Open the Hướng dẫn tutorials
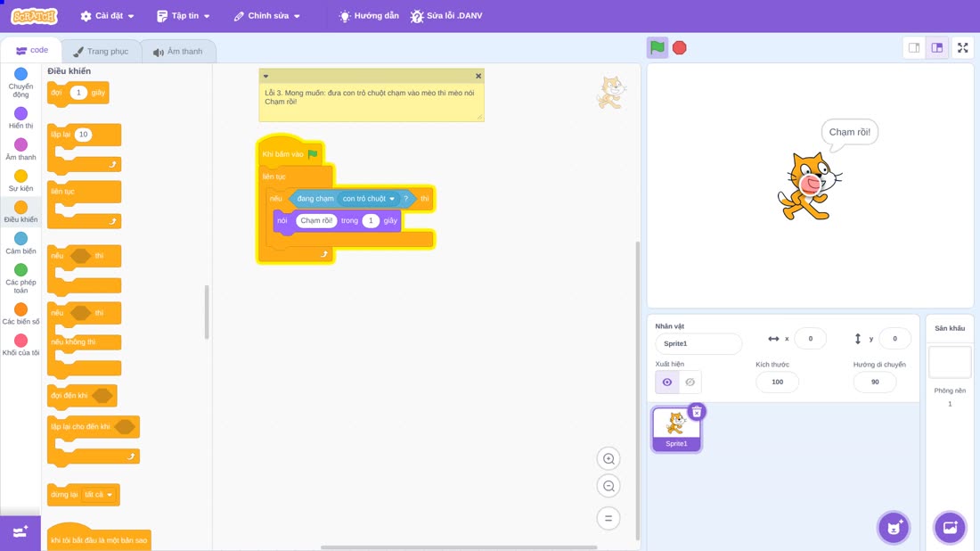 [369, 16]
